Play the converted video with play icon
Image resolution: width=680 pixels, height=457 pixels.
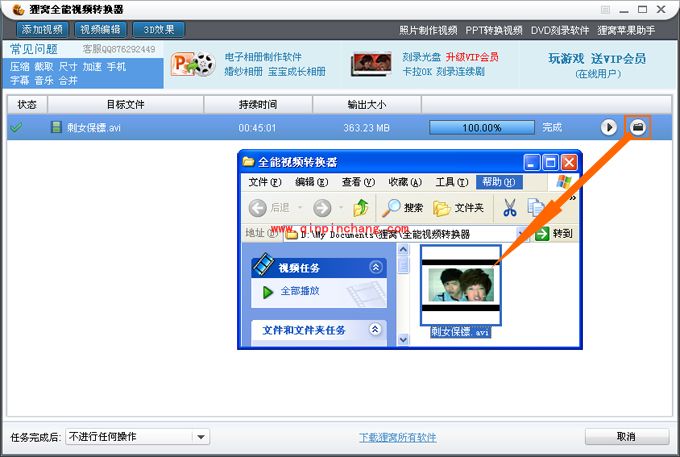tap(608, 127)
